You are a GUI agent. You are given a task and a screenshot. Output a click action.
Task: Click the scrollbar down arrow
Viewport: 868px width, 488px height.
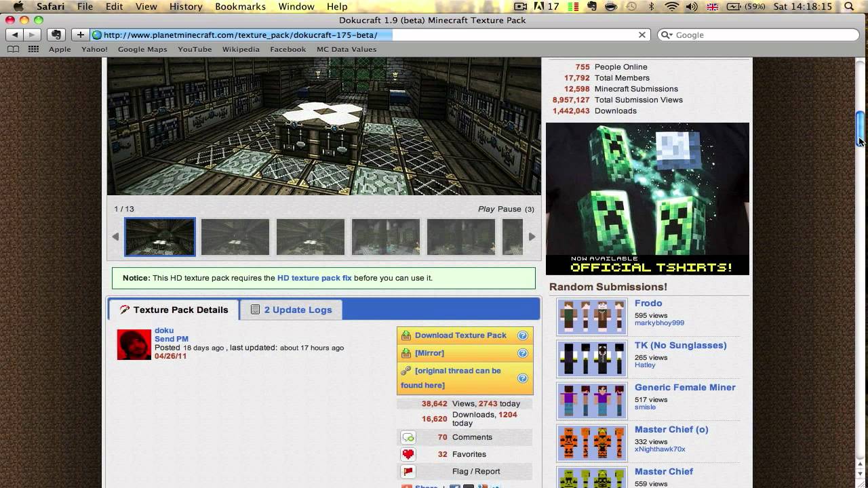(x=861, y=474)
